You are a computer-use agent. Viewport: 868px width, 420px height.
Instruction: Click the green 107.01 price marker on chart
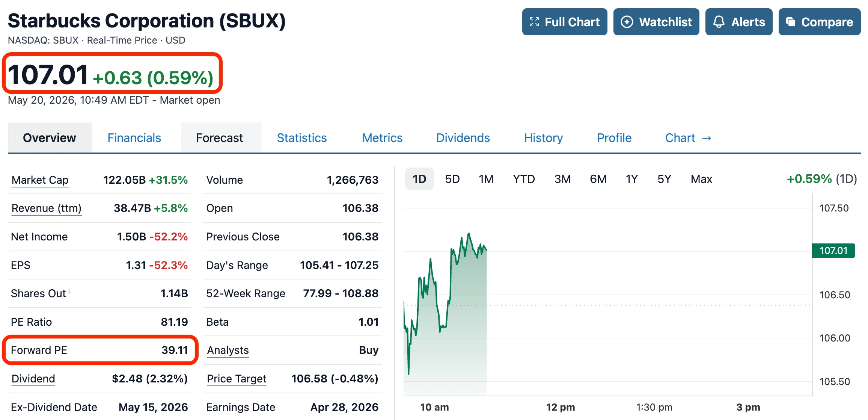pos(833,251)
